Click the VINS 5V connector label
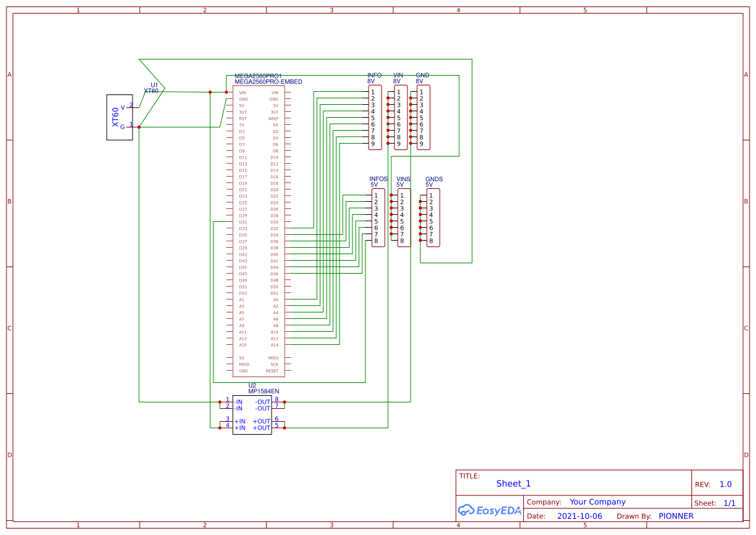This screenshot has width=756, height=535. tap(403, 182)
